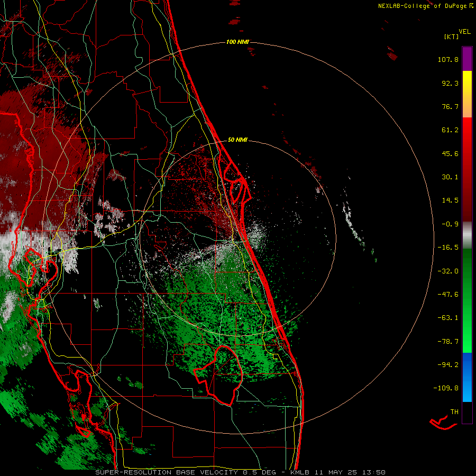Image resolution: width=476 pixels, height=476 pixels.
Task: Click the 45.6 velocity scale value
Action: coord(450,153)
